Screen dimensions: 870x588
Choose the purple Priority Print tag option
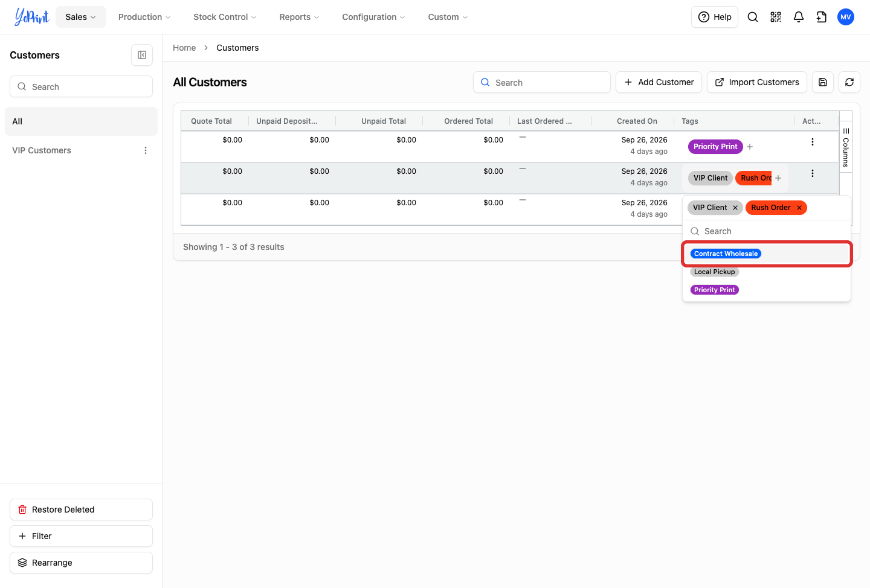[715, 290]
